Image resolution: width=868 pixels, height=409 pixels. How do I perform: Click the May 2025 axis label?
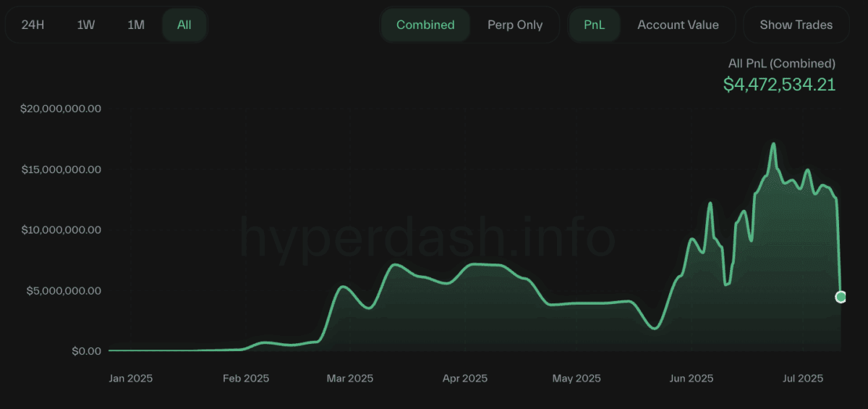pos(576,378)
